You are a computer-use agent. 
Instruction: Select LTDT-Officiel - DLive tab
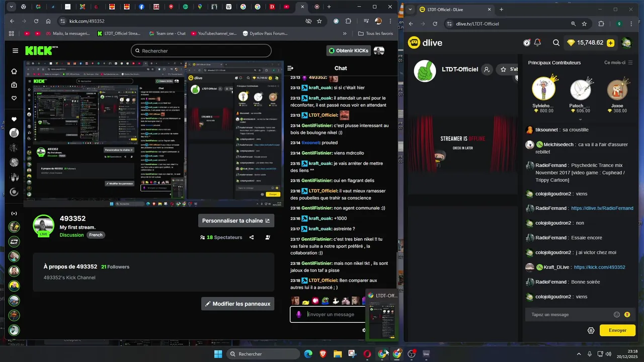click(x=456, y=10)
